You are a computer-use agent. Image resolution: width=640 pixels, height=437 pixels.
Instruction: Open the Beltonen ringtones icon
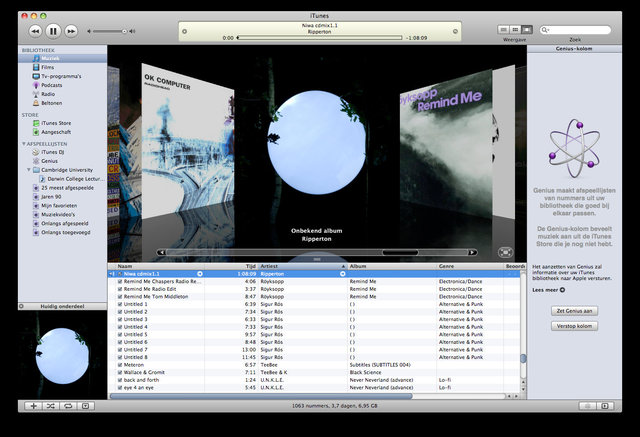(x=36, y=103)
